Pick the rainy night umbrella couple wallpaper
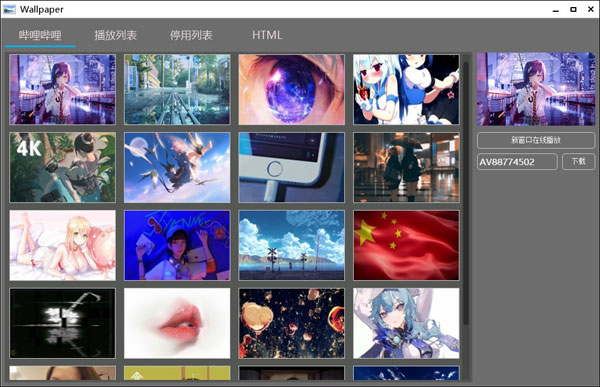 click(406, 167)
